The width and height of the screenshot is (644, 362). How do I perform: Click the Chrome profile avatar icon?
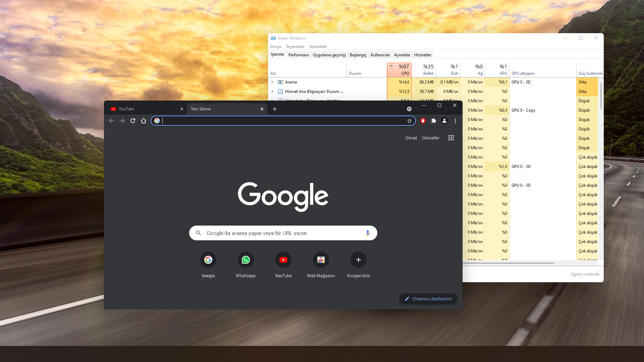tap(444, 121)
